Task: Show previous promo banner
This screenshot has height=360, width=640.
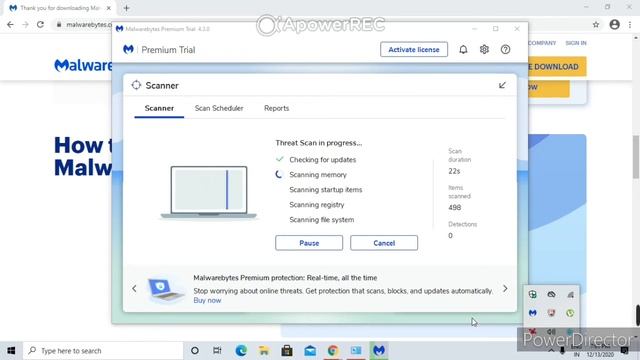Action: (x=134, y=289)
